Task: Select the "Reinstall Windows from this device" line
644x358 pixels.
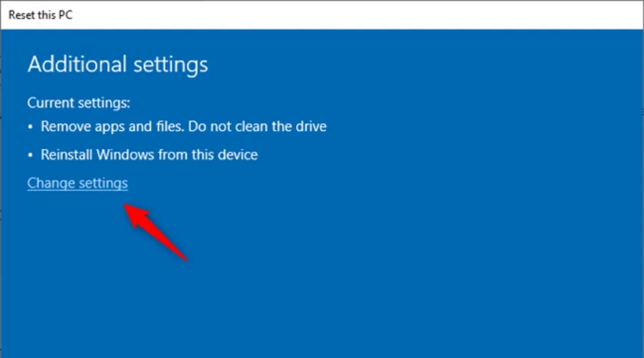Action: (x=149, y=154)
